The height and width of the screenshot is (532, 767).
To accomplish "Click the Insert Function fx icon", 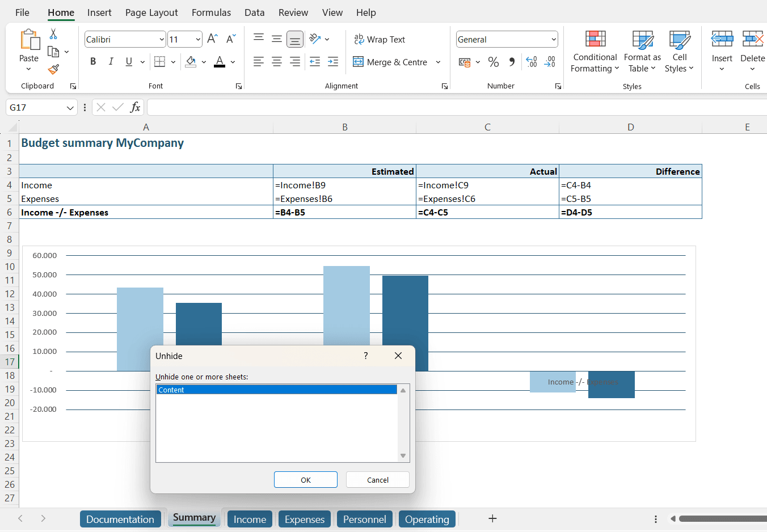I will (x=135, y=107).
